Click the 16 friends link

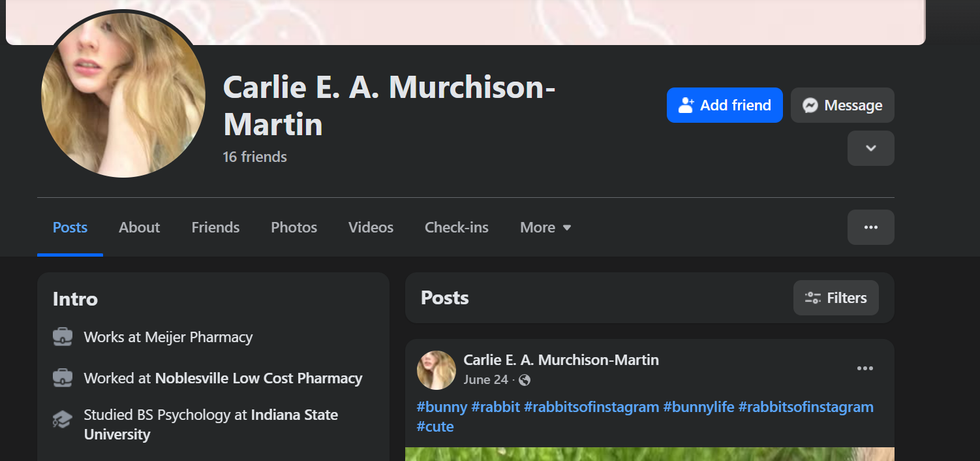(x=255, y=157)
